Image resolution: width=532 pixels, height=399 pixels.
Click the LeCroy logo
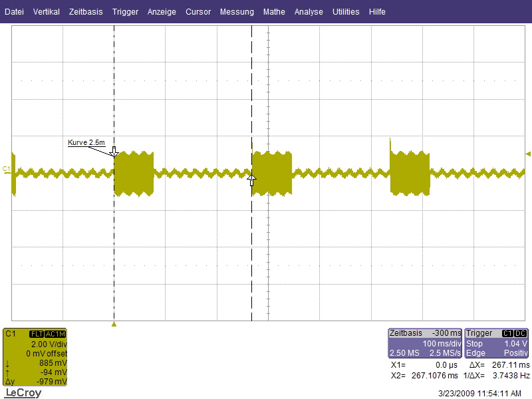click(24, 393)
